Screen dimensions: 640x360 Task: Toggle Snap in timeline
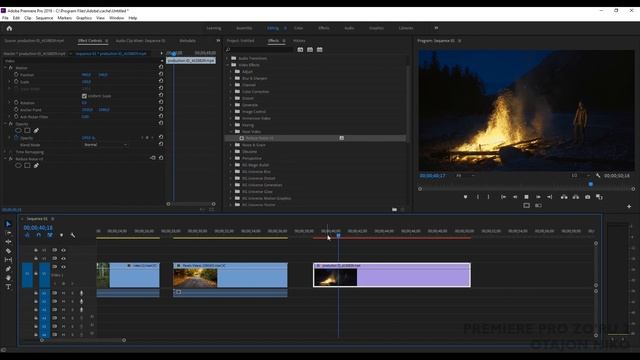39,235
